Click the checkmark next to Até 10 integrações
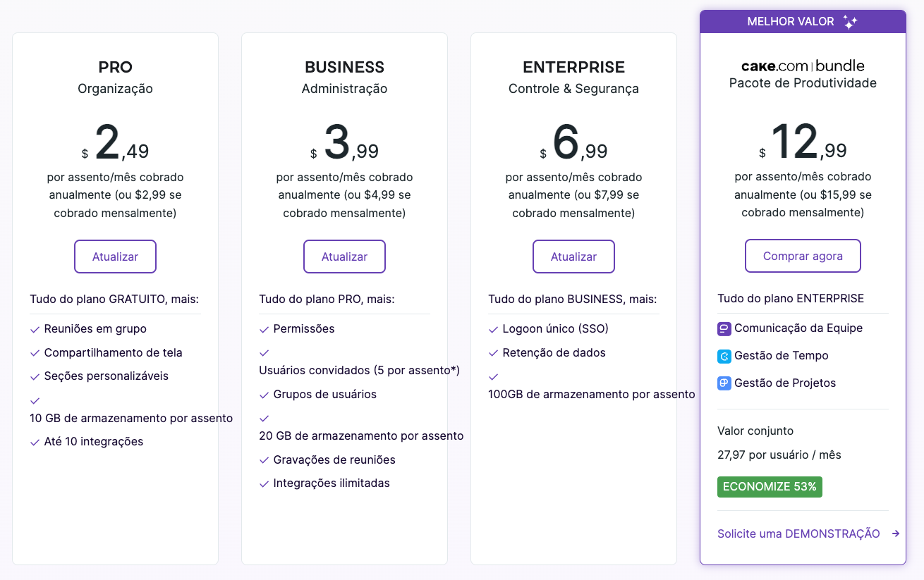Viewport: 924px width, 580px height. (x=35, y=442)
